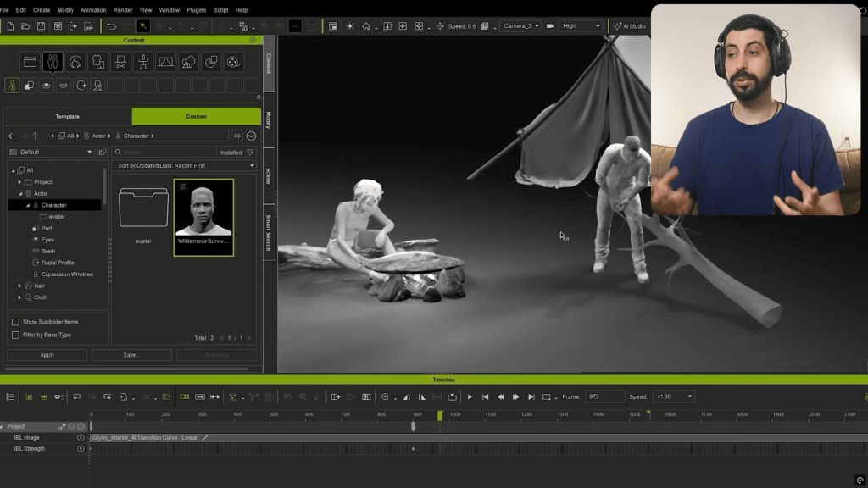Toggle the loop playback button
Image resolution: width=868 pixels, height=488 pixels.
tap(547, 396)
